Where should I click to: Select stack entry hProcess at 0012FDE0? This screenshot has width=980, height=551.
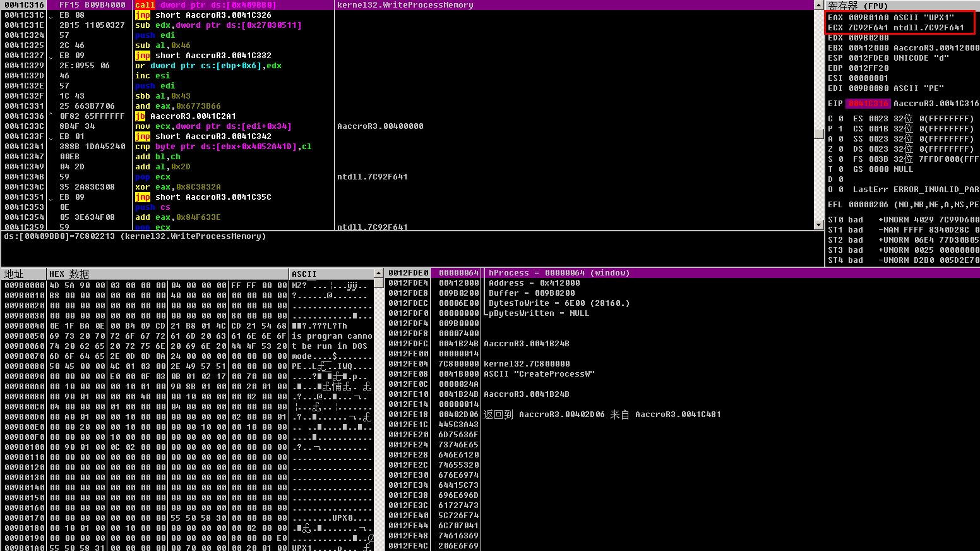(x=683, y=273)
